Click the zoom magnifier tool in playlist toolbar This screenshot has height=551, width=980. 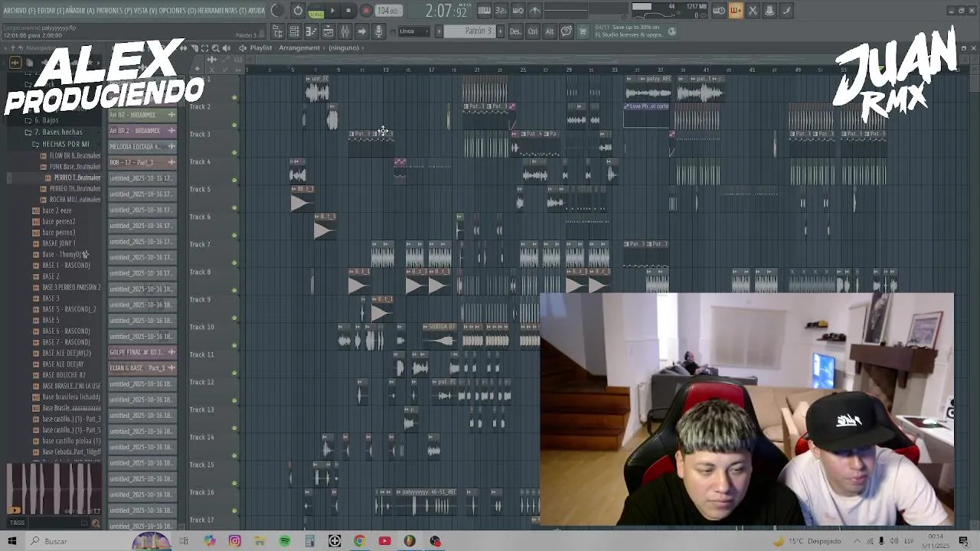pyautogui.click(x=215, y=47)
